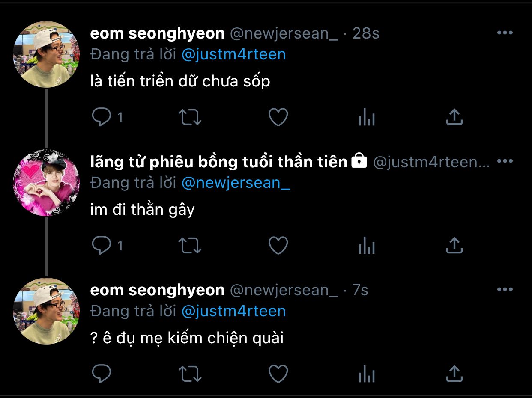
Task: Retweet the "im đi thằn gây" tweet
Action: tap(189, 246)
